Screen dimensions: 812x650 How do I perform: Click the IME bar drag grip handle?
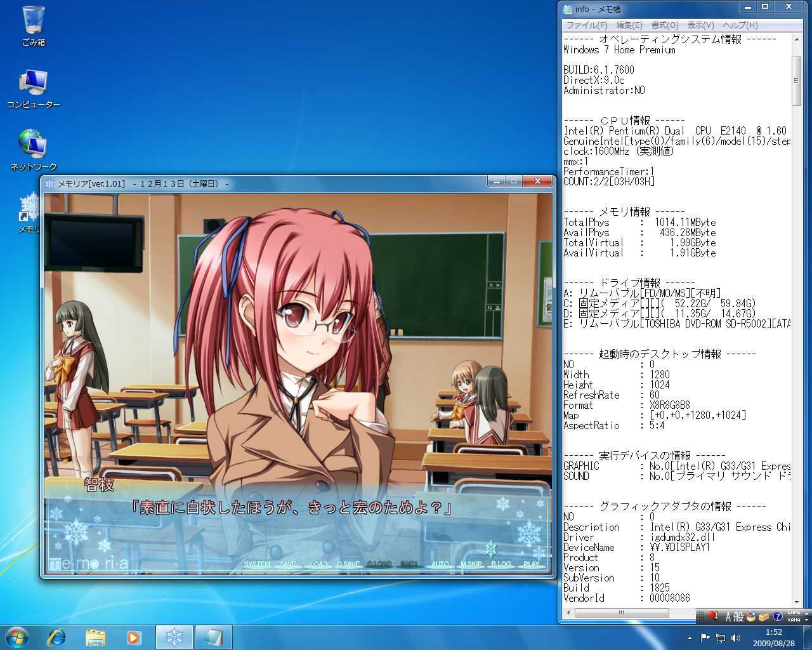click(701, 616)
